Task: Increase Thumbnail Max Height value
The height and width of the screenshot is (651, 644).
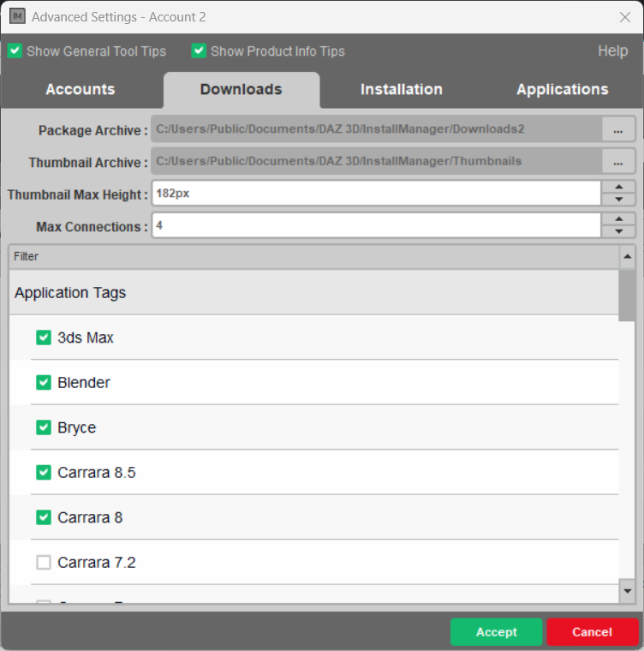Action: pos(618,187)
